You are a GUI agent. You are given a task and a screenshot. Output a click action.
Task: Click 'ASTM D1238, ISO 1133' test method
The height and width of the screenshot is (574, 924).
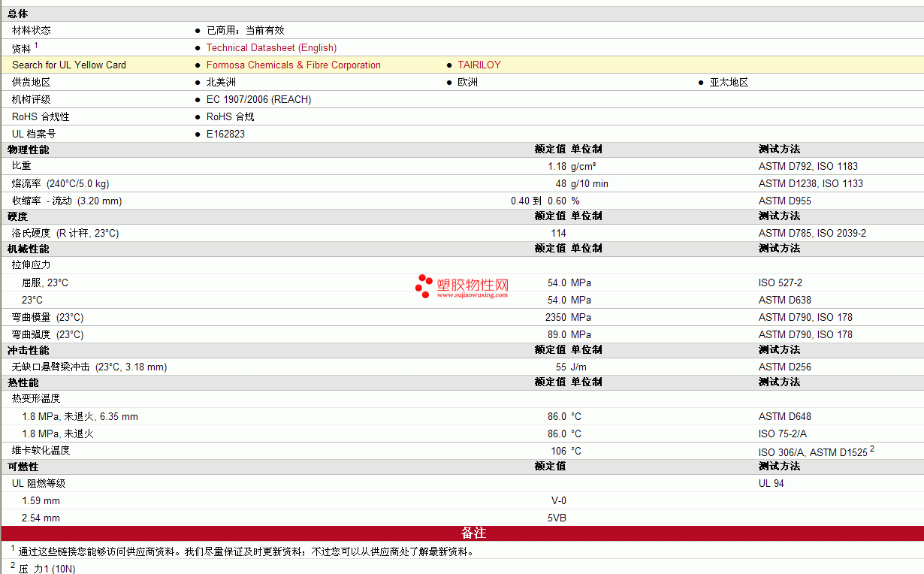click(x=811, y=183)
